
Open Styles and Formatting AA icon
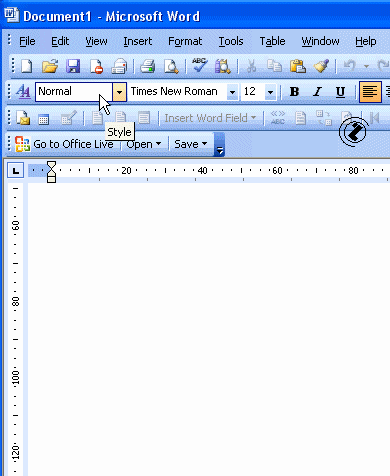(23, 91)
